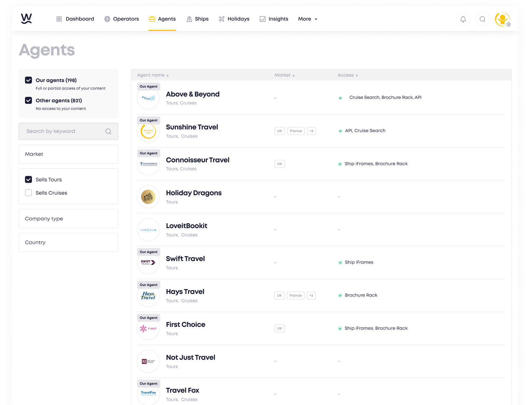Click in Search by keyword field
The height and width of the screenshot is (405, 532).
[x=68, y=131]
